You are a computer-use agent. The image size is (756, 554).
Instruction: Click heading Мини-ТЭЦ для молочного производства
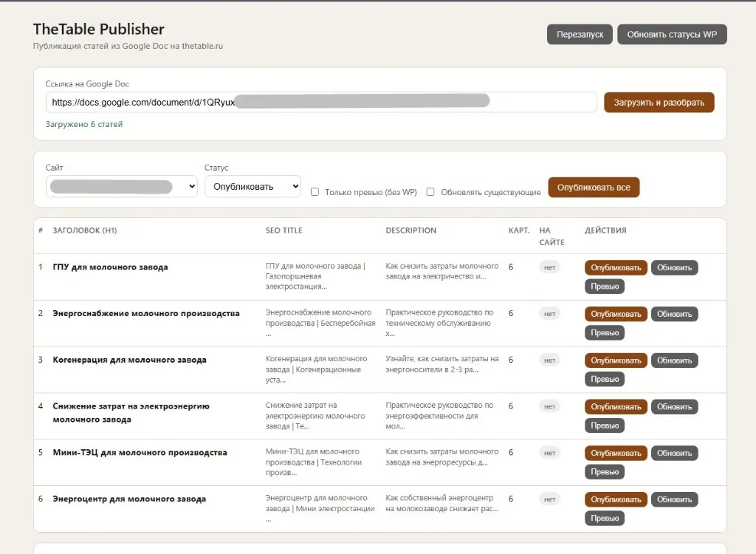point(140,452)
